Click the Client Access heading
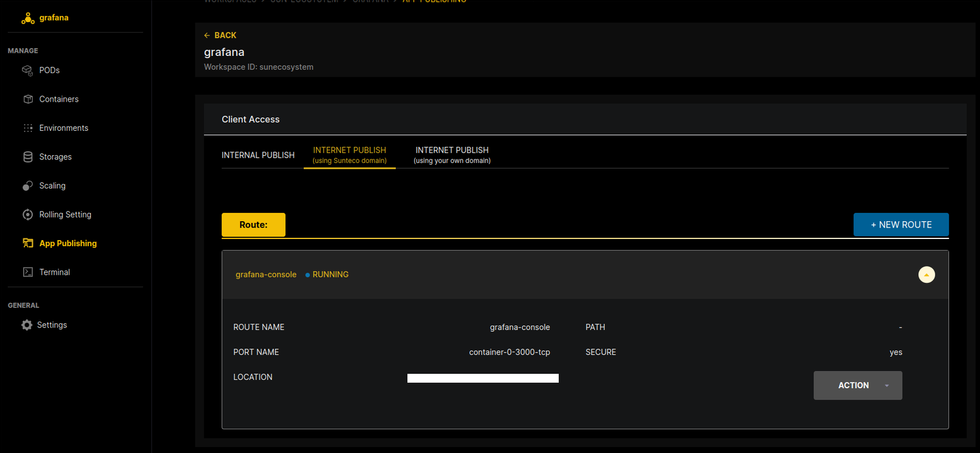Image resolution: width=980 pixels, height=453 pixels. click(x=251, y=119)
